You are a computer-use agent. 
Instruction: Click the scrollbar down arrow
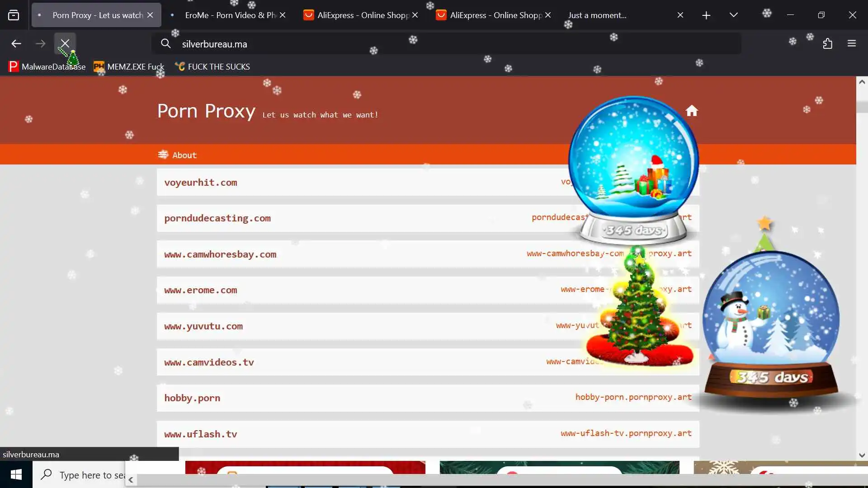(x=862, y=455)
